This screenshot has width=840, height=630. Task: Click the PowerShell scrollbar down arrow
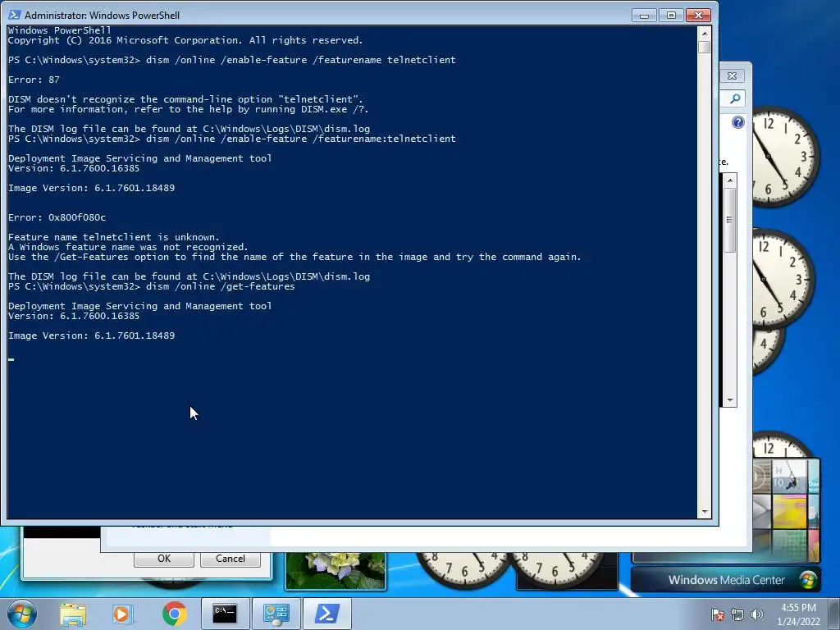[x=705, y=512]
